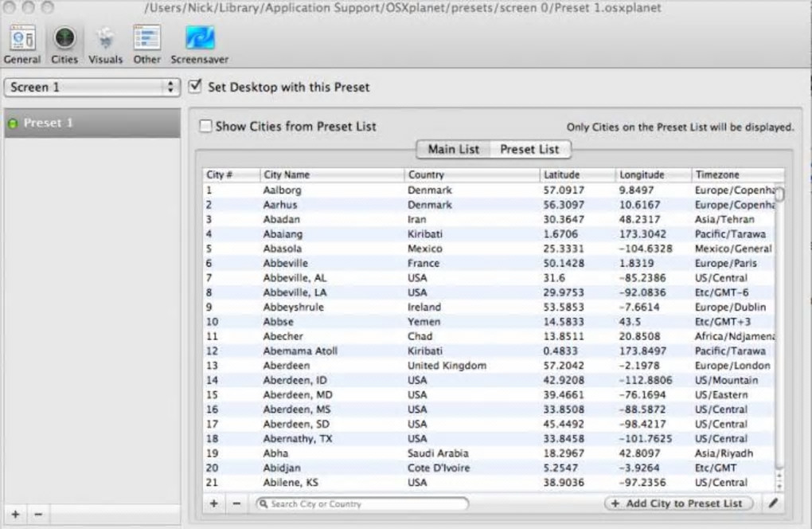Open the Other settings icon

147,45
